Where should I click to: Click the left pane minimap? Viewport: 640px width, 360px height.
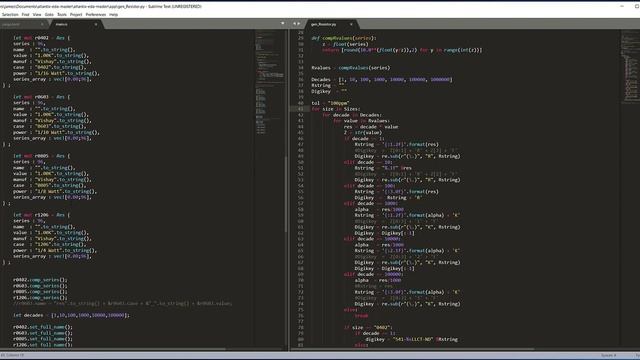click(x=269, y=82)
